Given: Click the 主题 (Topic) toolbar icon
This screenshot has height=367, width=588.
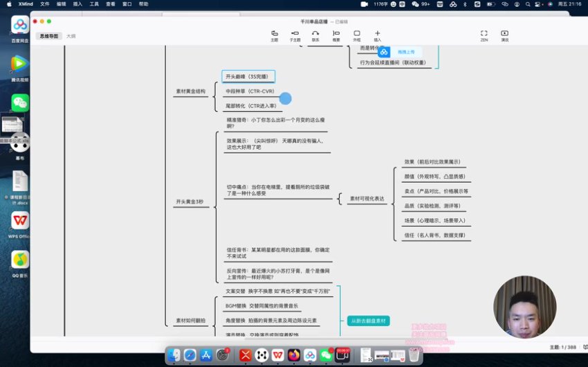Looking at the screenshot, I should [x=275, y=35].
